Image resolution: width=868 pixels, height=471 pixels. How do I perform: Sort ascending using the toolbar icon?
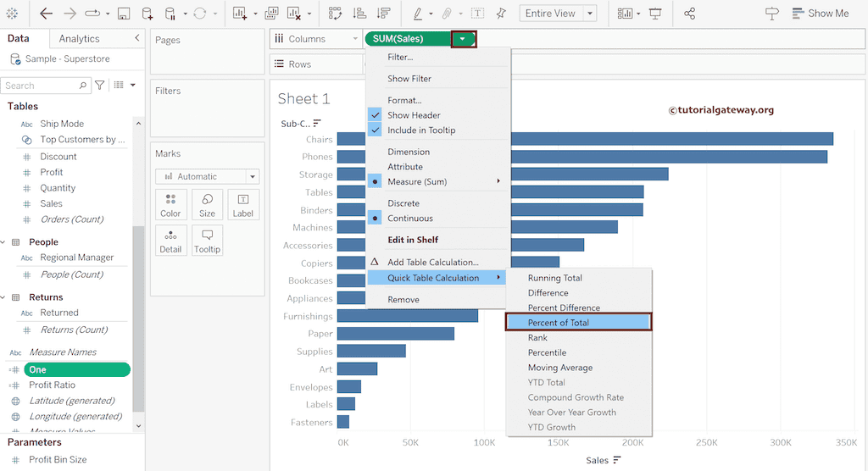(359, 14)
